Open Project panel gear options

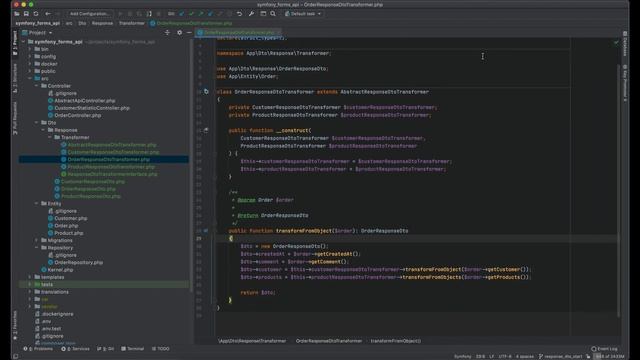[x=180, y=33]
